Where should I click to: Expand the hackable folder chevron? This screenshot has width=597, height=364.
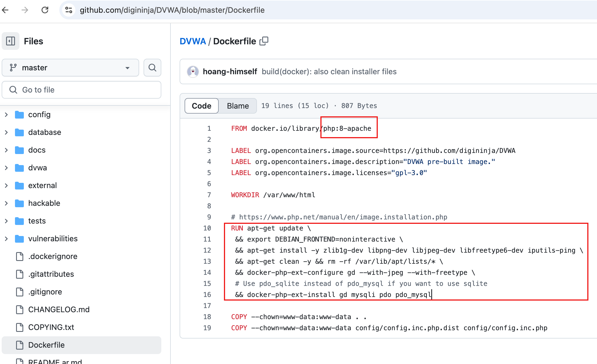point(6,203)
